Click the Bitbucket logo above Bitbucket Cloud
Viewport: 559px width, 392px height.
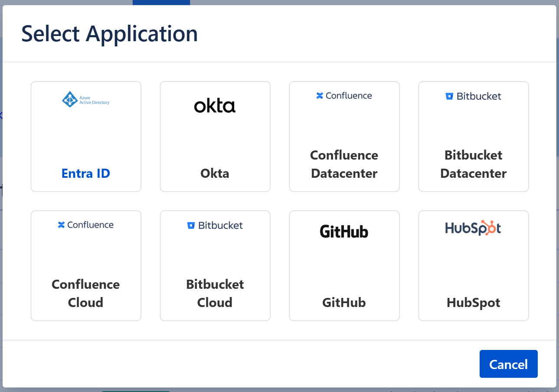[x=215, y=225]
